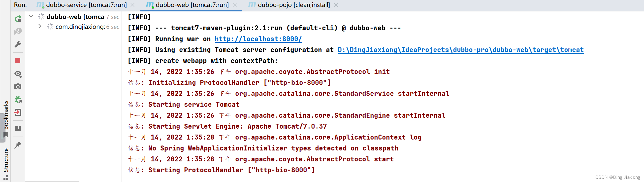Open the eye view options icon
The height and width of the screenshot is (182, 644).
[x=18, y=73]
